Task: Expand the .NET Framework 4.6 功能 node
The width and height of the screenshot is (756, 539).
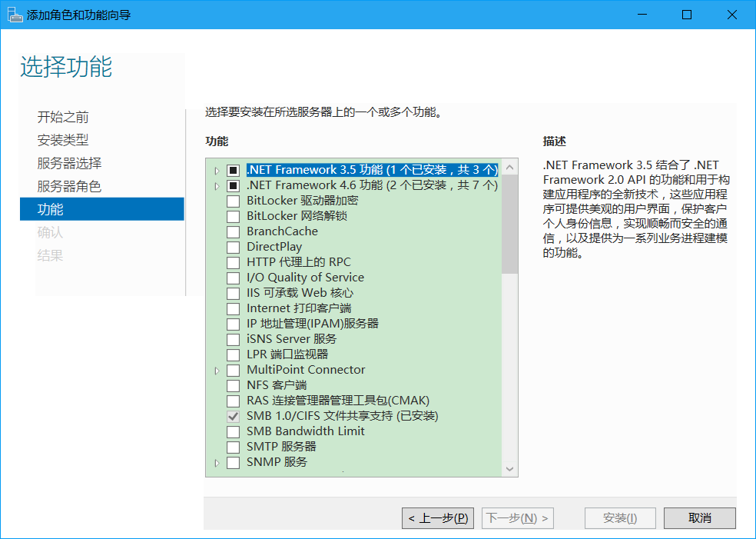Action: pyautogui.click(x=217, y=186)
